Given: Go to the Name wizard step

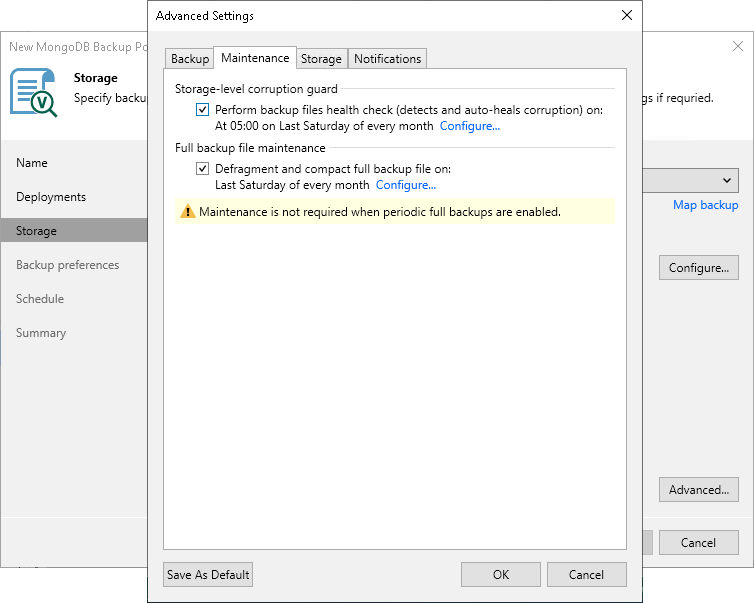Looking at the screenshot, I should 32,163.
